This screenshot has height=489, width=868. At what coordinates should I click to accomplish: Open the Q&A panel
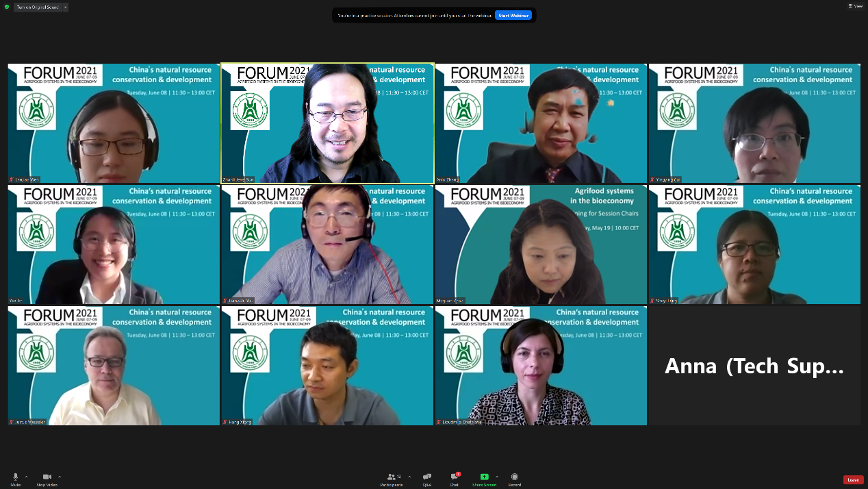(x=427, y=477)
